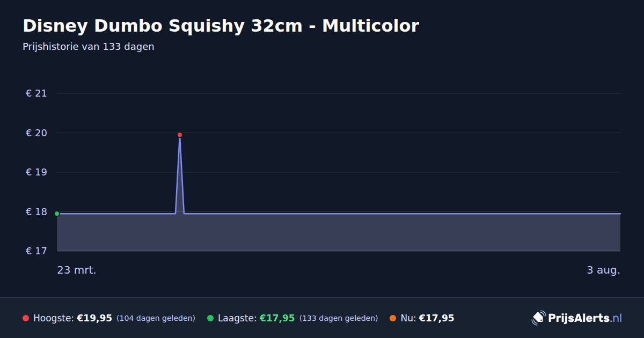
Task: Click the PrijsAlerts bell logo icon
Action: tap(538, 318)
